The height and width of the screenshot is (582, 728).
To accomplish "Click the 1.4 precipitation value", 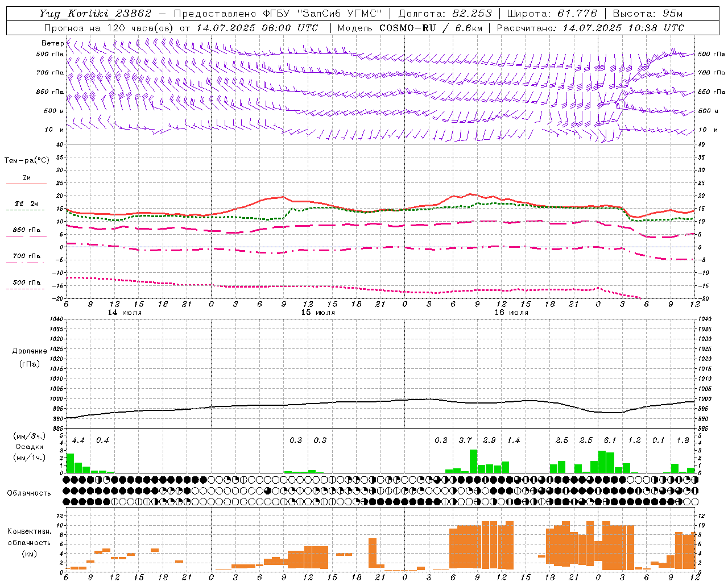I will 513,440.
